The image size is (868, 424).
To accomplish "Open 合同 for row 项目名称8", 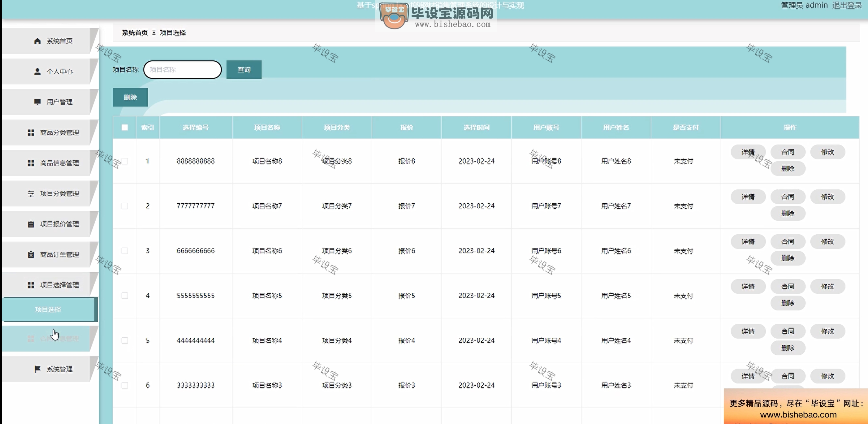I will point(788,152).
